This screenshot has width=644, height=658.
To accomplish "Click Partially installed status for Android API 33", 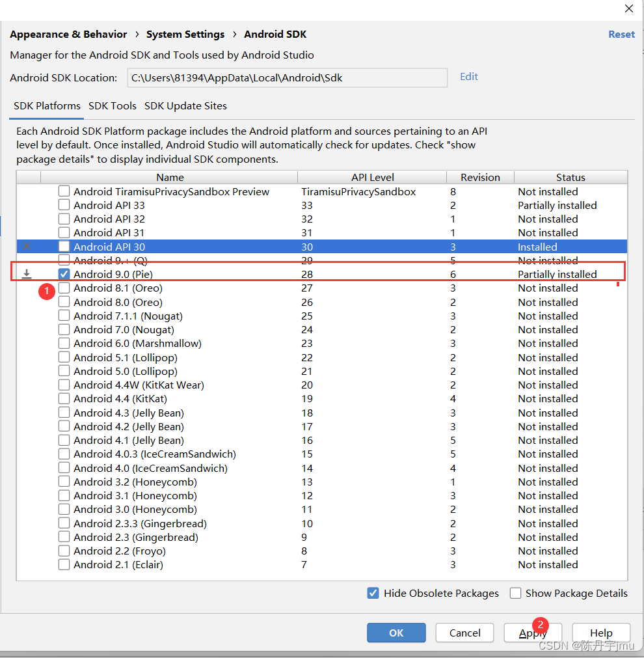I will [x=557, y=205].
